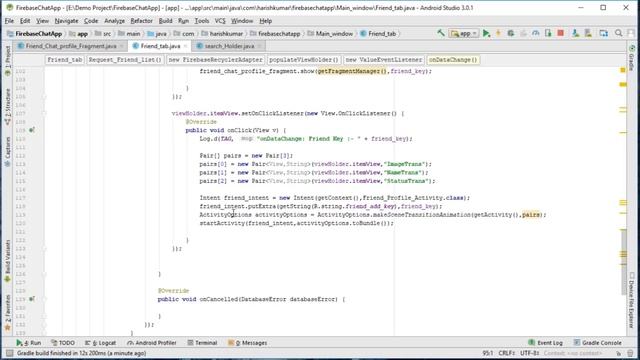Screen dimensions: 640x360
Task: Stop the app with red Stop icon
Action: (x=561, y=33)
